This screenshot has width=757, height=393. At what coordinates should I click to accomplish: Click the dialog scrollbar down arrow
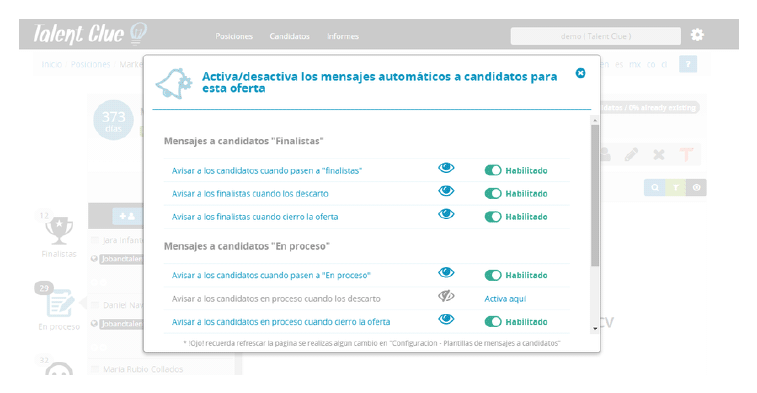[x=595, y=328]
